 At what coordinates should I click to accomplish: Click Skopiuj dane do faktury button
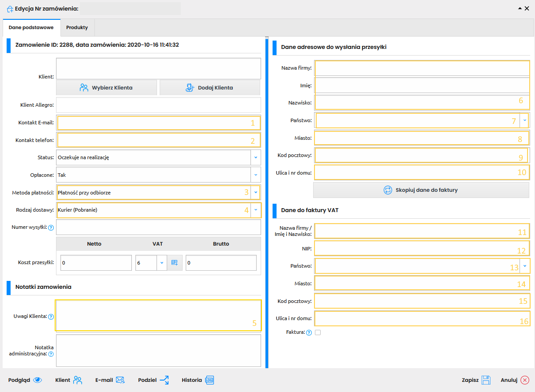click(421, 190)
